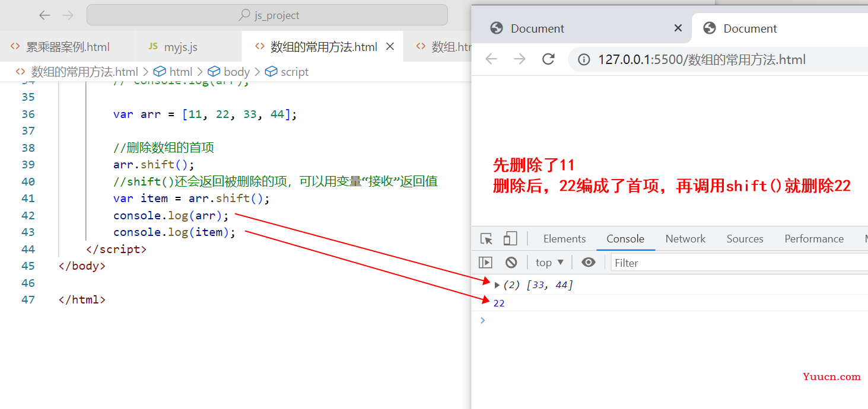
Task: Click the logged value 22 in console
Action: coord(499,303)
